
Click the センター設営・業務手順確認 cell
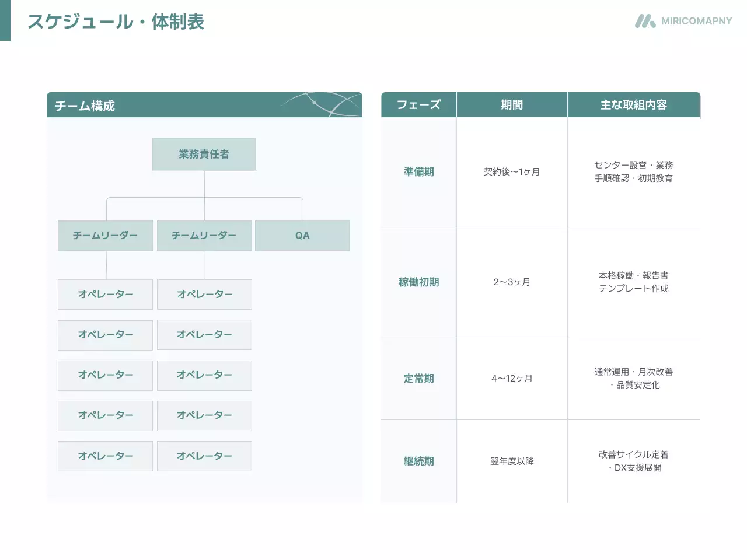pyautogui.click(x=634, y=171)
